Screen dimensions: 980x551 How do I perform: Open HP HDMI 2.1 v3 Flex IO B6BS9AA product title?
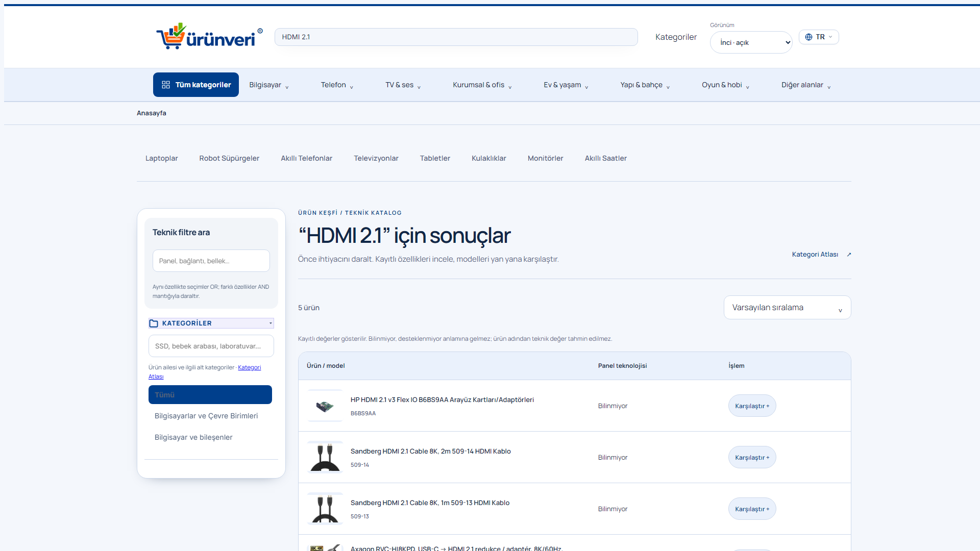point(442,399)
